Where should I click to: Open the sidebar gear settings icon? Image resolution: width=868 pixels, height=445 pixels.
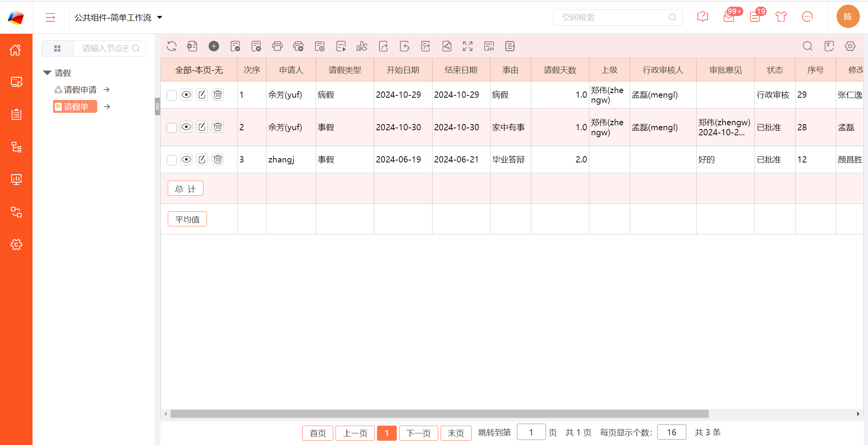(16, 245)
